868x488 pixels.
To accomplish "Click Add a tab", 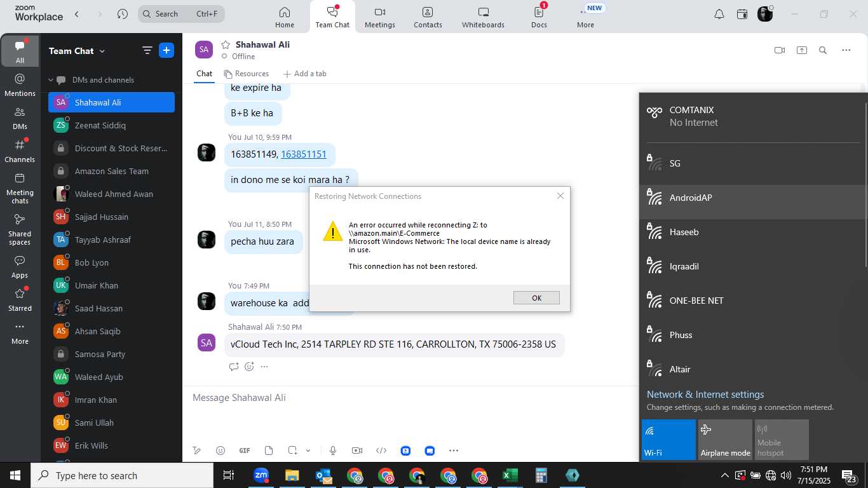I will pos(304,74).
